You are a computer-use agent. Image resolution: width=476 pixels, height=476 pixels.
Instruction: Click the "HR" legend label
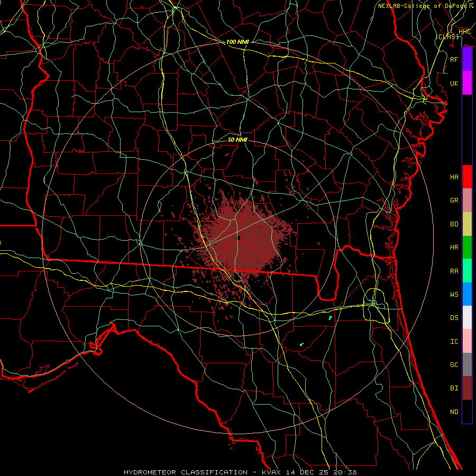[x=454, y=248]
